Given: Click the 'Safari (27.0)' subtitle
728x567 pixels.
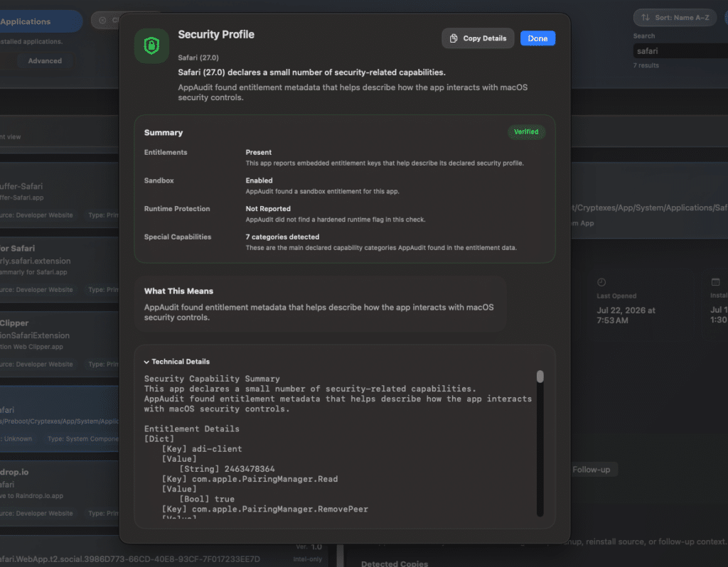Looking at the screenshot, I should click(198, 58).
